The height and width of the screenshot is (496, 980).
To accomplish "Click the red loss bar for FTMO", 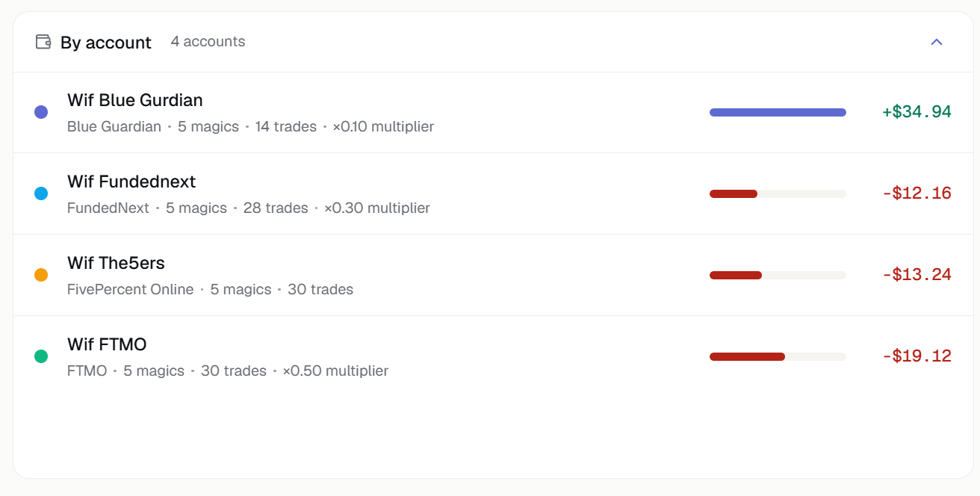I will (x=747, y=356).
